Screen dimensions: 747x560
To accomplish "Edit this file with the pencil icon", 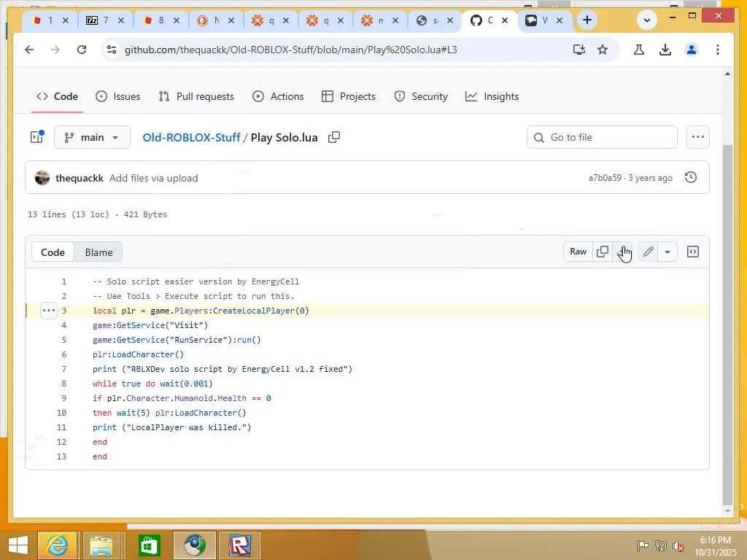I will [648, 252].
